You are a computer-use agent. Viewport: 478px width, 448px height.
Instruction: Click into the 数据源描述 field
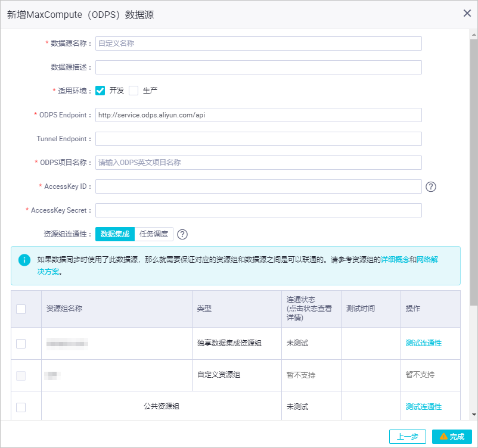coord(259,67)
